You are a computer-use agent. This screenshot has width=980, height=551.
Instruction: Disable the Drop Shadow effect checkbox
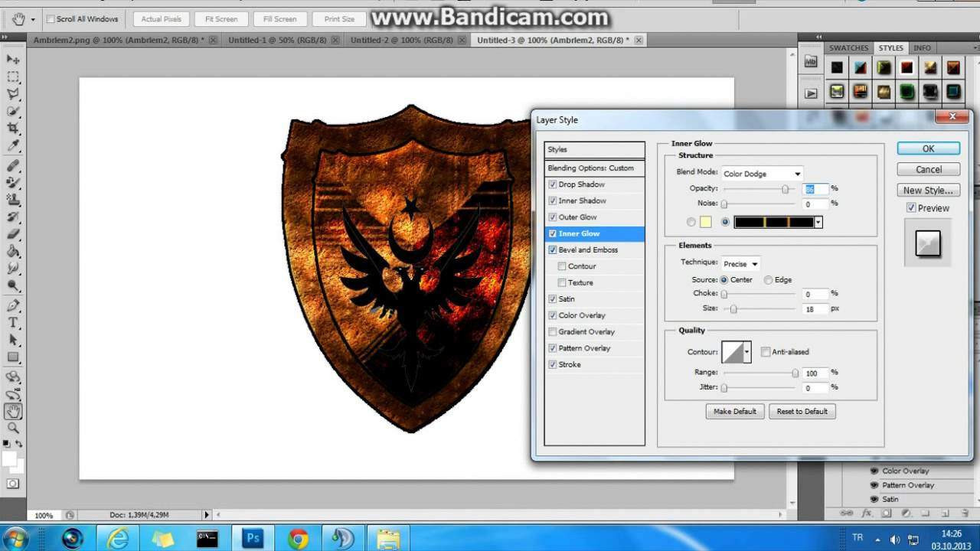coord(553,184)
